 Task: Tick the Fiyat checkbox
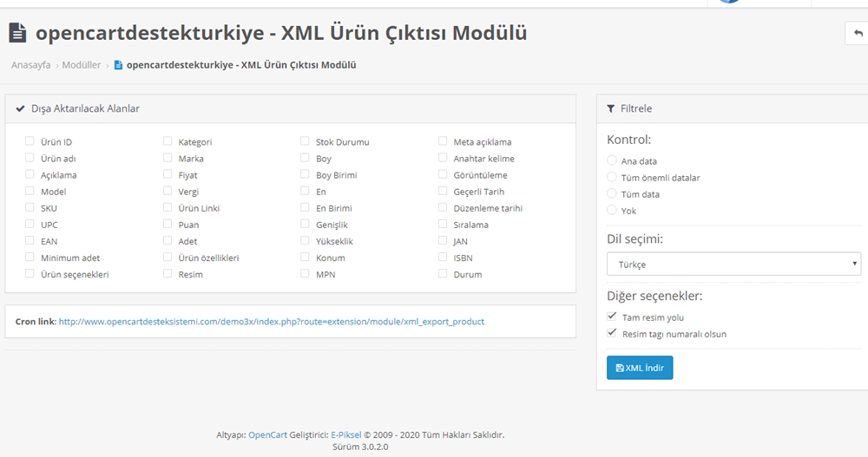click(x=168, y=174)
